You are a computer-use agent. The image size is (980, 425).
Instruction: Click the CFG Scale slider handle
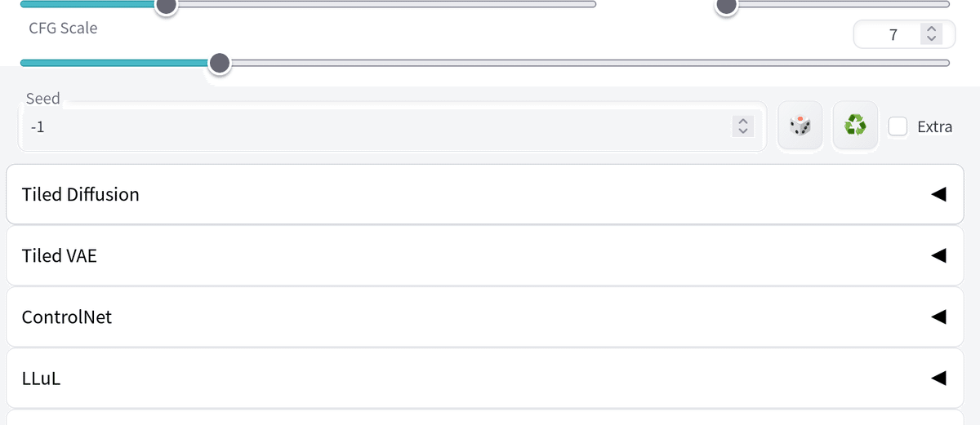pos(219,63)
